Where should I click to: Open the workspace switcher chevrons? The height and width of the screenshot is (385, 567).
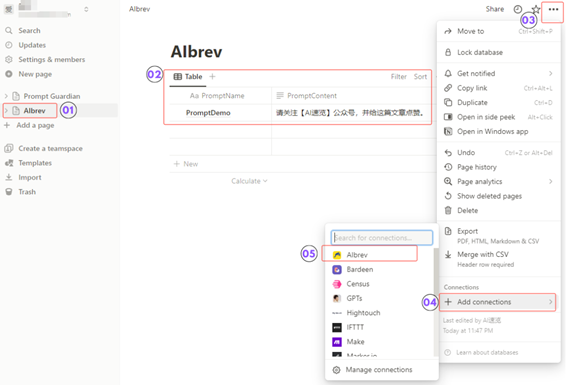point(86,9)
